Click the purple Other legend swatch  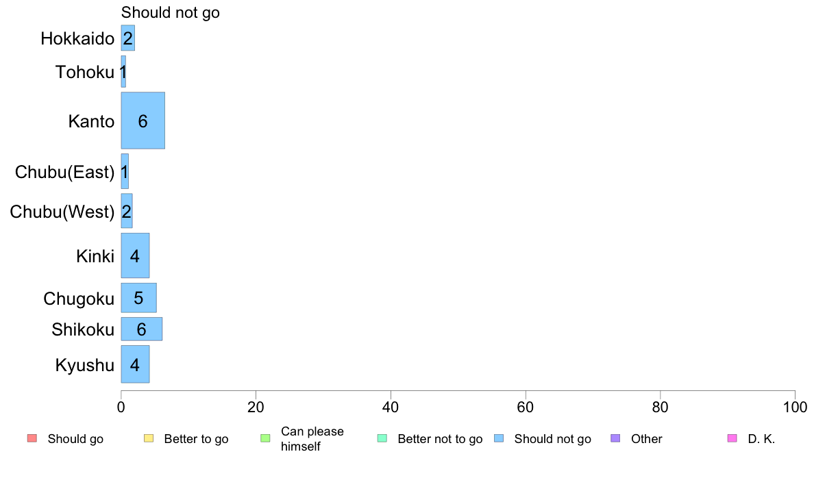point(616,438)
